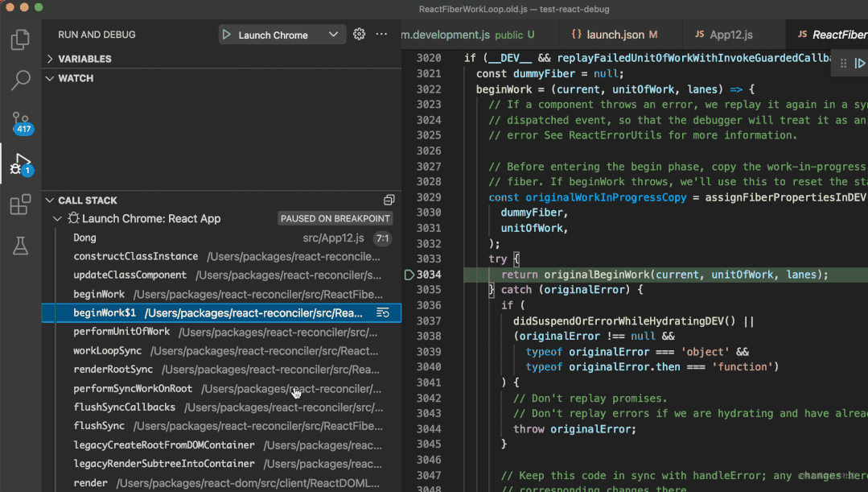Open Source Control view with 417 badge

[x=22, y=122]
